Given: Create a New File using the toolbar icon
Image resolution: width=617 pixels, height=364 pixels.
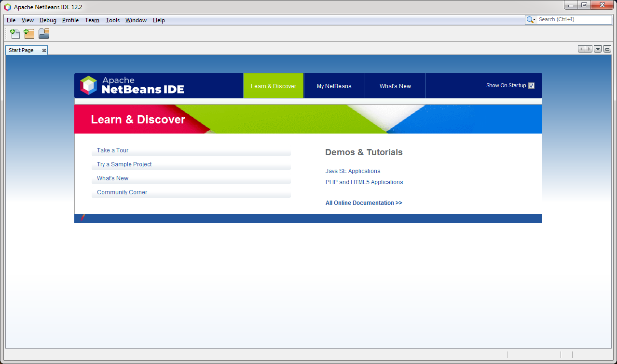Looking at the screenshot, I should click(x=14, y=33).
